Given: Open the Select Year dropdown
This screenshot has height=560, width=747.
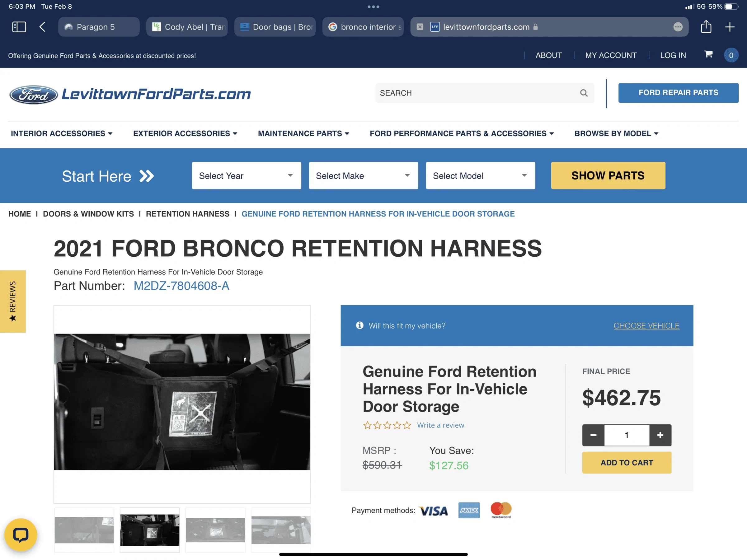Looking at the screenshot, I should (x=247, y=175).
